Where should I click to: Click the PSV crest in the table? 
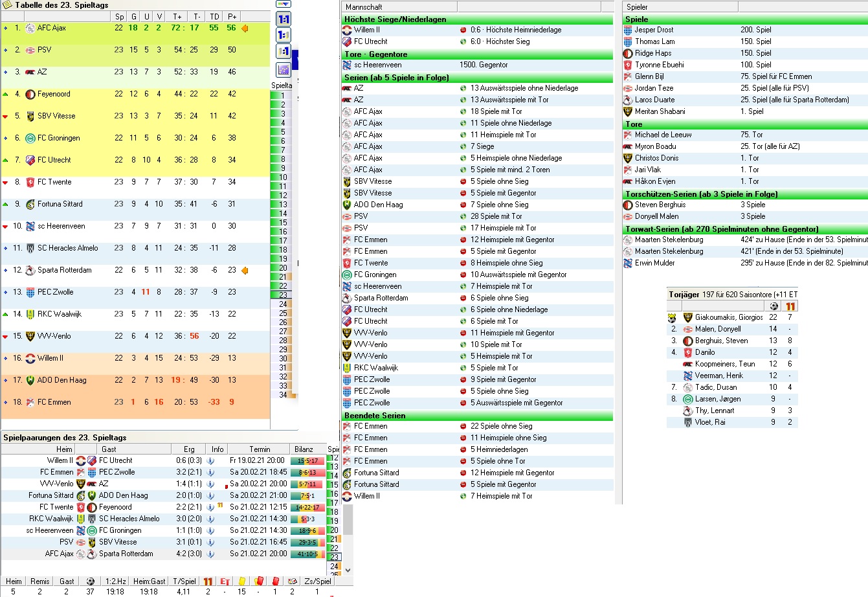(30, 51)
